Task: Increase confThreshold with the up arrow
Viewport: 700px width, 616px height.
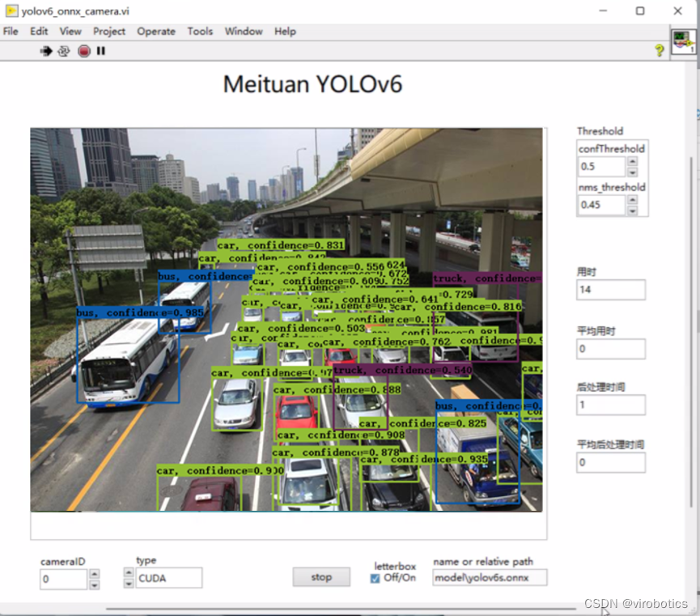Action: pos(633,162)
